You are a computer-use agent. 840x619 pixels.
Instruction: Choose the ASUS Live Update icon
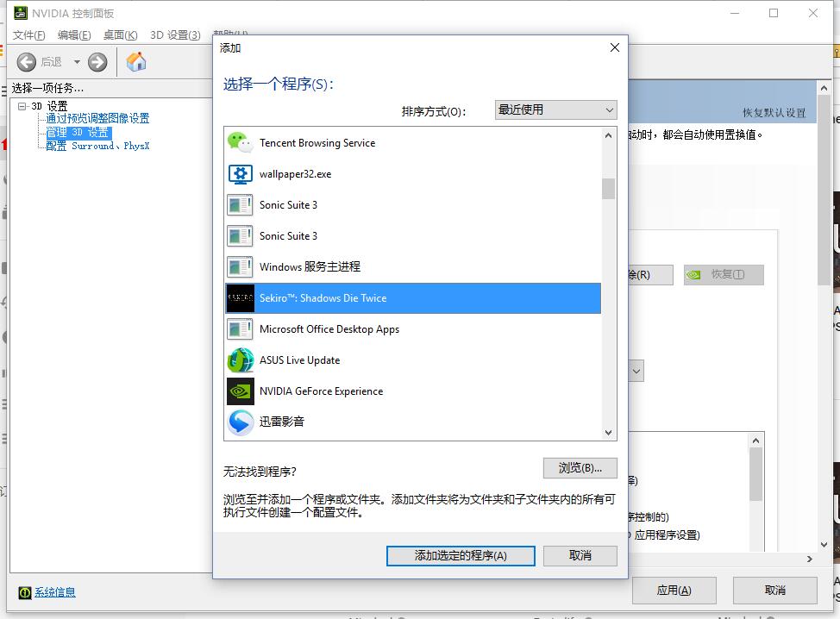[x=240, y=360]
